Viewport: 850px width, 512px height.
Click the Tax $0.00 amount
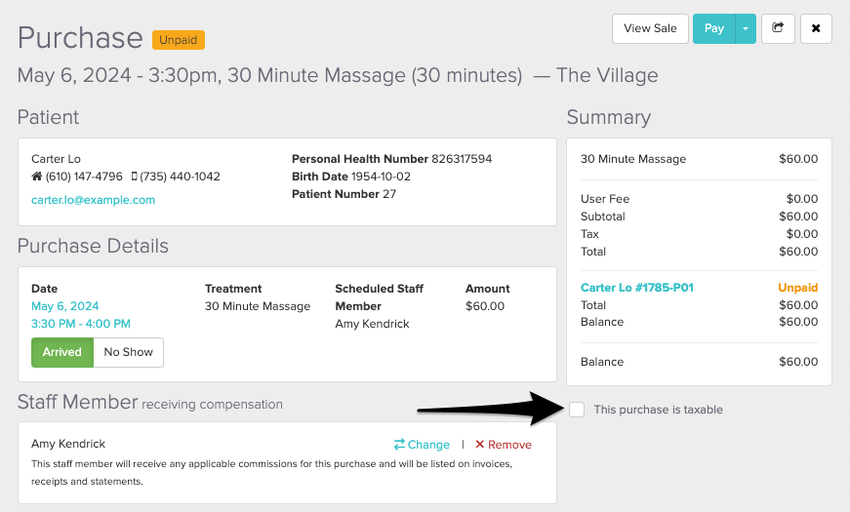pyautogui.click(x=802, y=234)
